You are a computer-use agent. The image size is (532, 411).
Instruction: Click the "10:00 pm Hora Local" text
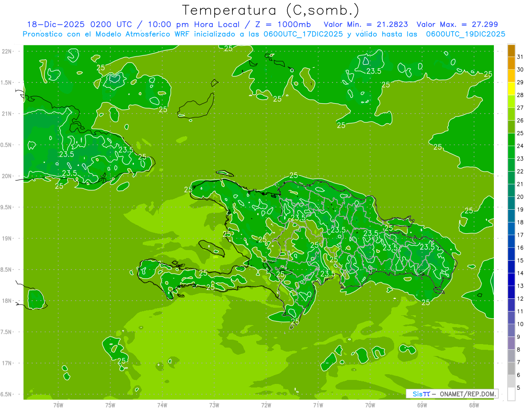[x=193, y=25]
